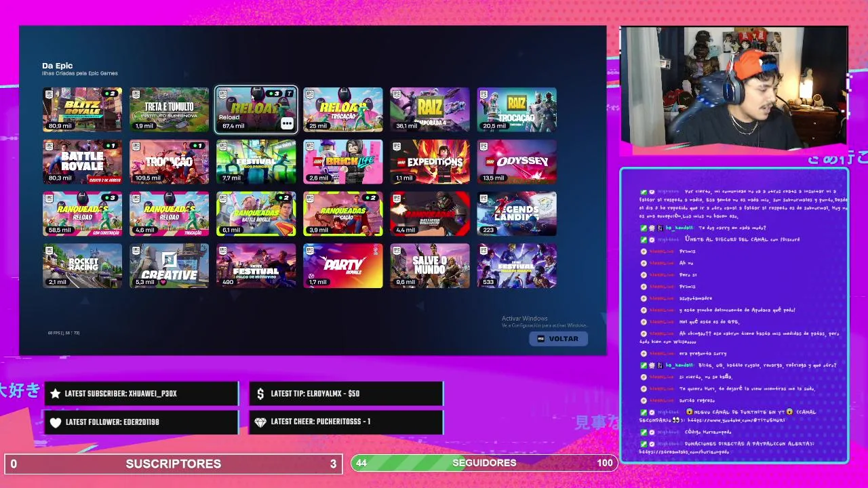868x488 pixels.
Task: Open the Raiz tile with 36,1 mil
Action: pyautogui.click(x=429, y=109)
